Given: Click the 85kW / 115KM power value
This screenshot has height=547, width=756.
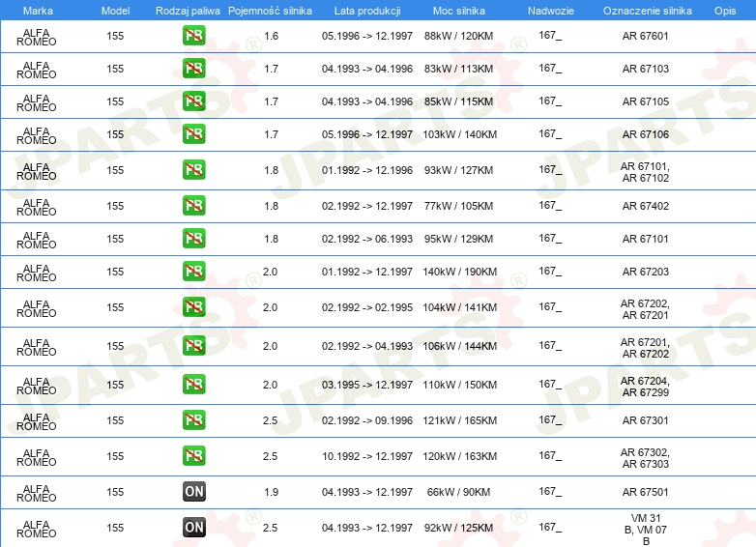Looking at the screenshot, I should tap(458, 101).
